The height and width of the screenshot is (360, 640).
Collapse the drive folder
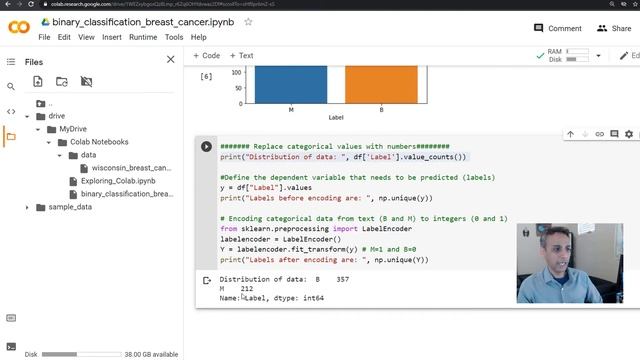point(27,116)
